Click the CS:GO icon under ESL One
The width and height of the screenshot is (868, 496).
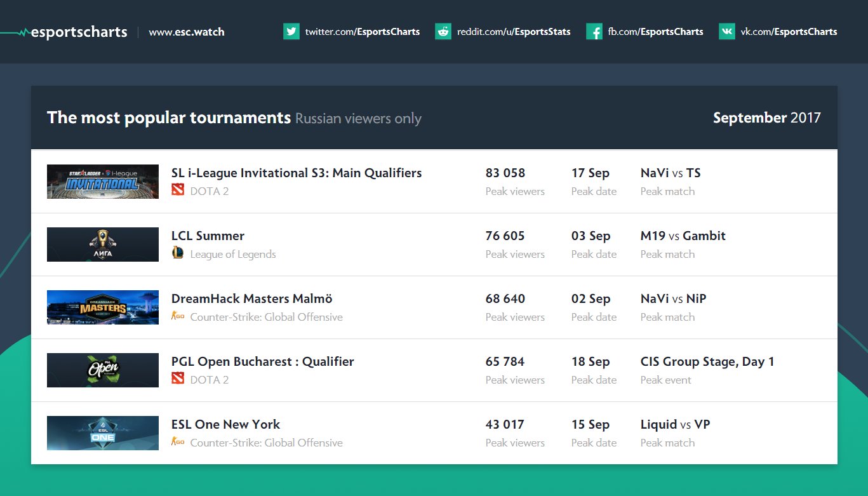coord(178,441)
